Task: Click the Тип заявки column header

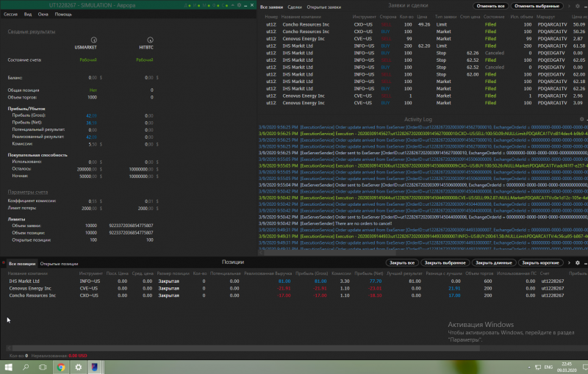Action: click(x=445, y=17)
